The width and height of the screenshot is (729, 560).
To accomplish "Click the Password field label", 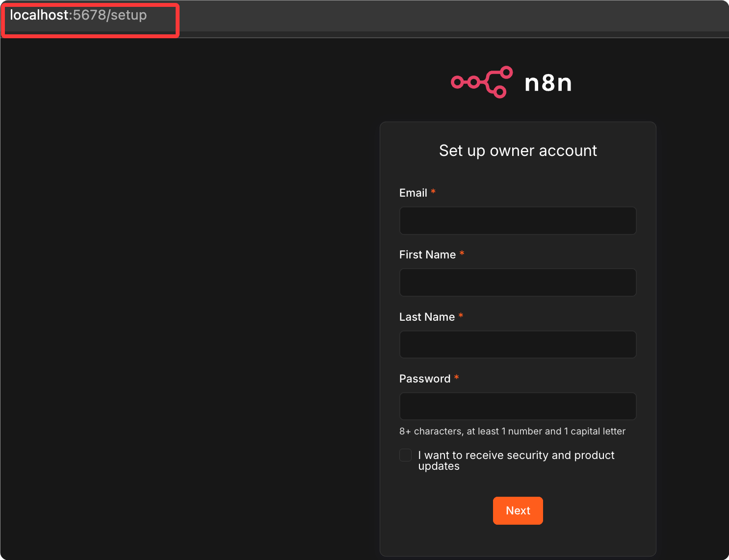I will click(x=425, y=379).
